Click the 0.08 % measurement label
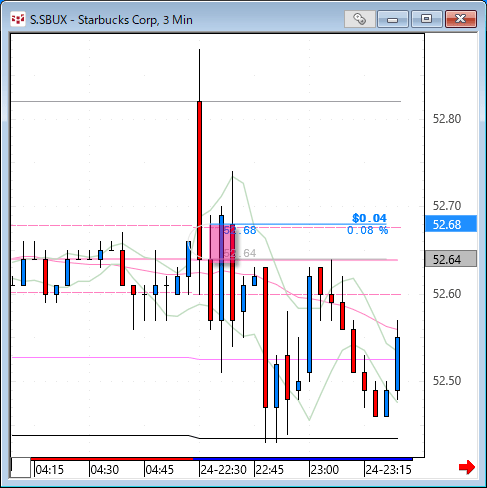The height and width of the screenshot is (488, 487). [367, 230]
